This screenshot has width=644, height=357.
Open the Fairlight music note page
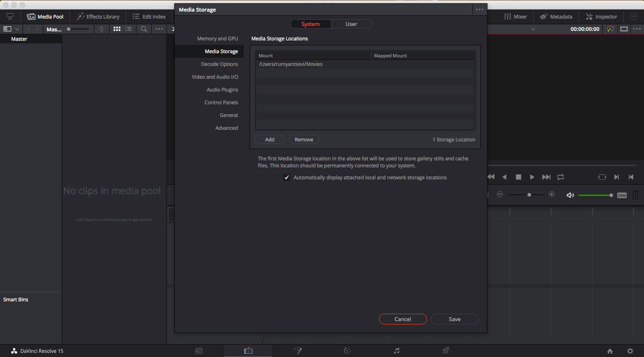click(396, 351)
